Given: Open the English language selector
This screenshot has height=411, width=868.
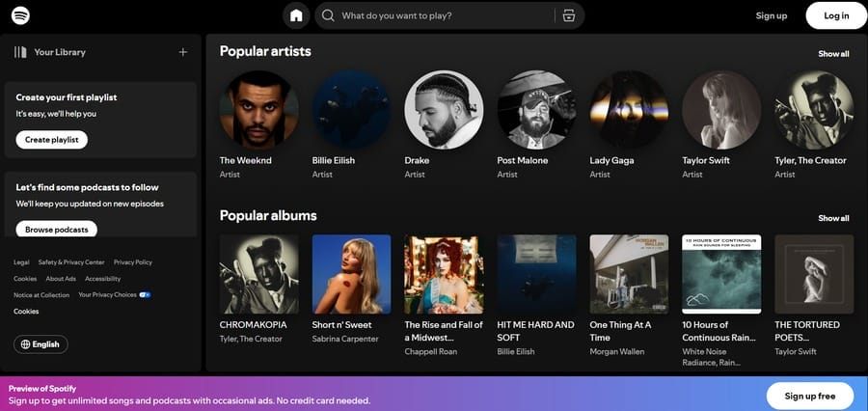Looking at the screenshot, I should click(41, 344).
